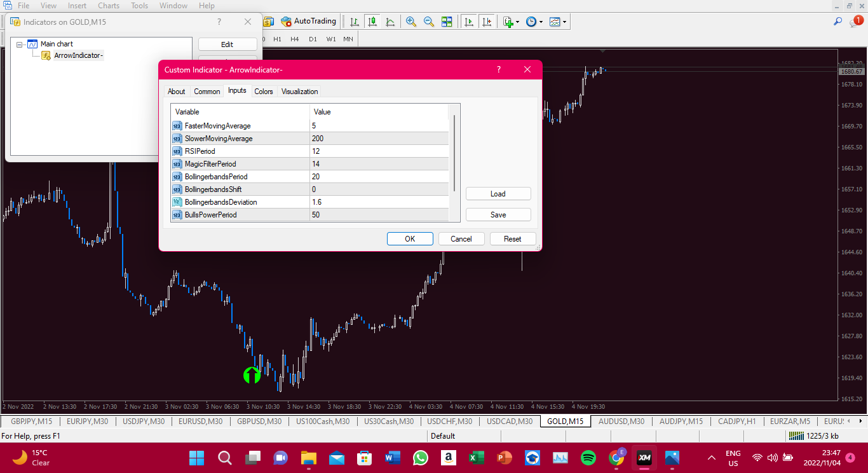Switch to the Common tab
This screenshot has width=868, height=473.
click(x=207, y=92)
